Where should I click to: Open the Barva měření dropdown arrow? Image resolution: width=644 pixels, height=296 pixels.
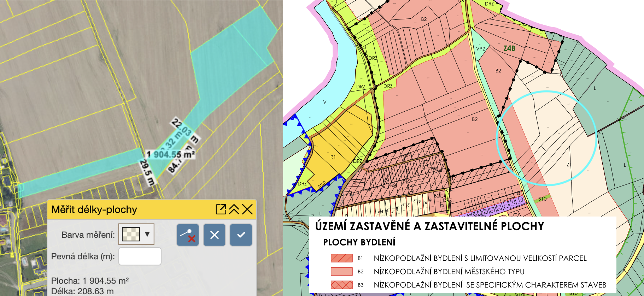point(147,234)
